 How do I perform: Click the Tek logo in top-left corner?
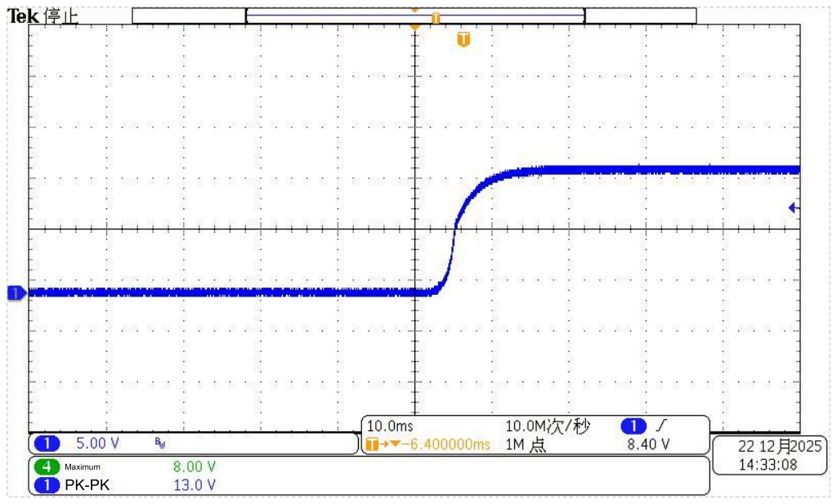(23, 16)
